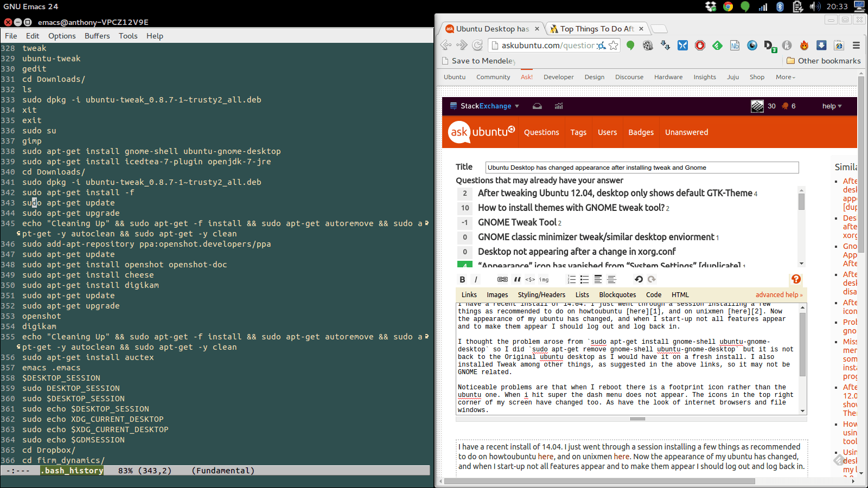Viewport: 868px width, 488px height.
Task: Open the Tools menu in Emacs
Action: point(128,36)
